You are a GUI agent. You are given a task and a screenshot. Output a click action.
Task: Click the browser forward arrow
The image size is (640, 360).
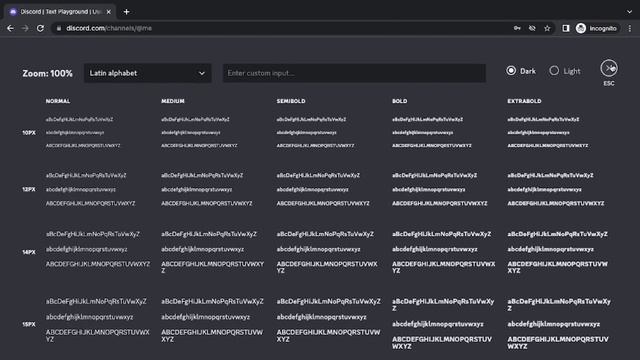point(25,28)
